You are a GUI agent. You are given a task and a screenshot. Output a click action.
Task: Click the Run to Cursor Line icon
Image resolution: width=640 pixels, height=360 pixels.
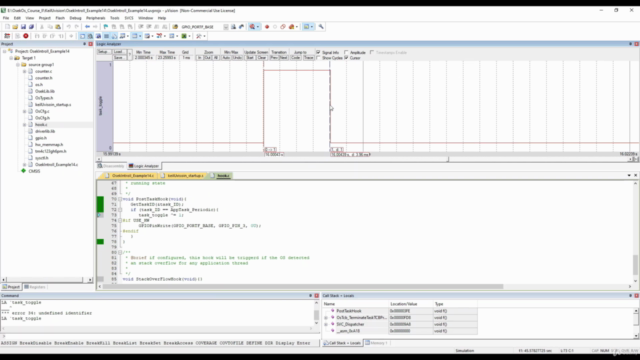click(x=61, y=36)
